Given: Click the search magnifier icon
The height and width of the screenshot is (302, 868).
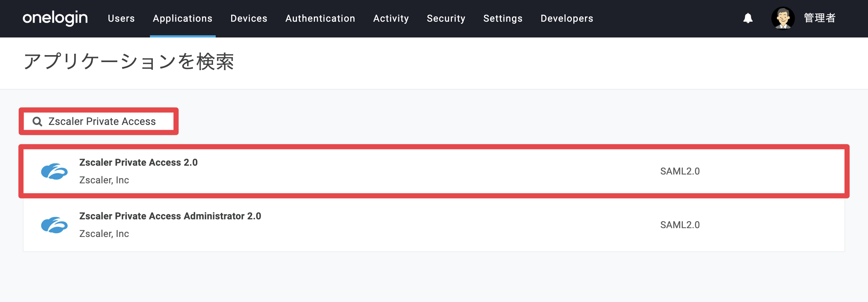Looking at the screenshot, I should click(x=37, y=121).
